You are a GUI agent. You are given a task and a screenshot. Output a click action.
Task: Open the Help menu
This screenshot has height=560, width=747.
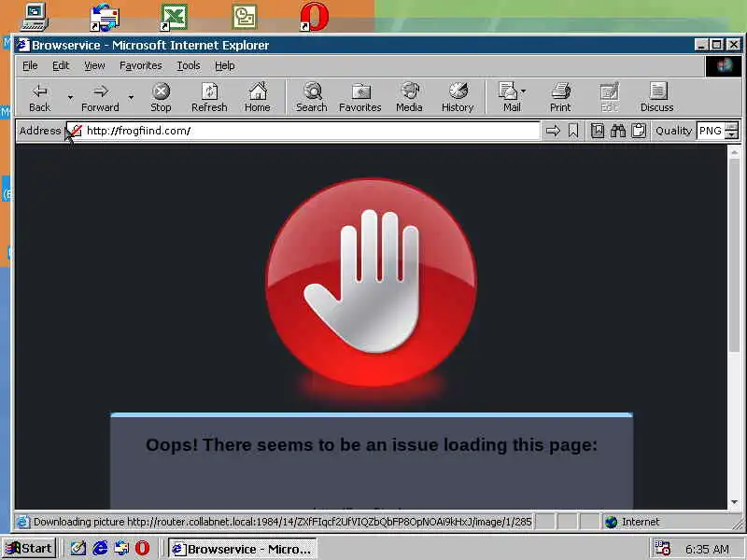pos(225,65)
